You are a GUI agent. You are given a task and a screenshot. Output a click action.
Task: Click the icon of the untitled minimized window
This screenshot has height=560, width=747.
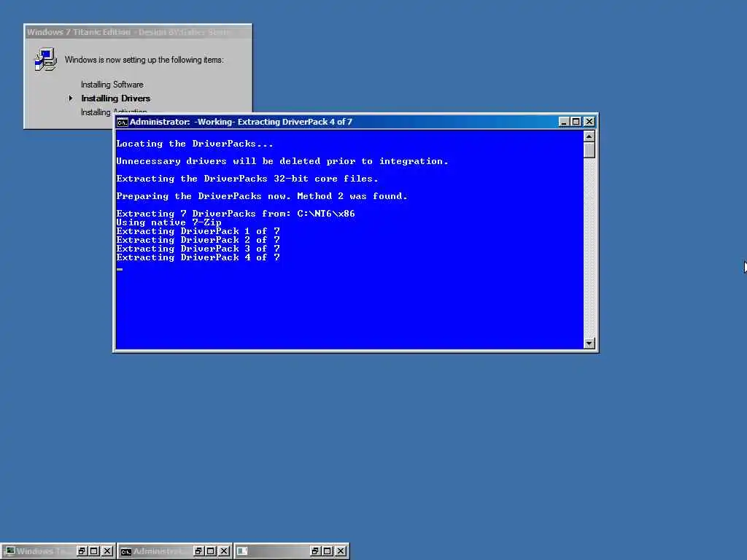242,551
